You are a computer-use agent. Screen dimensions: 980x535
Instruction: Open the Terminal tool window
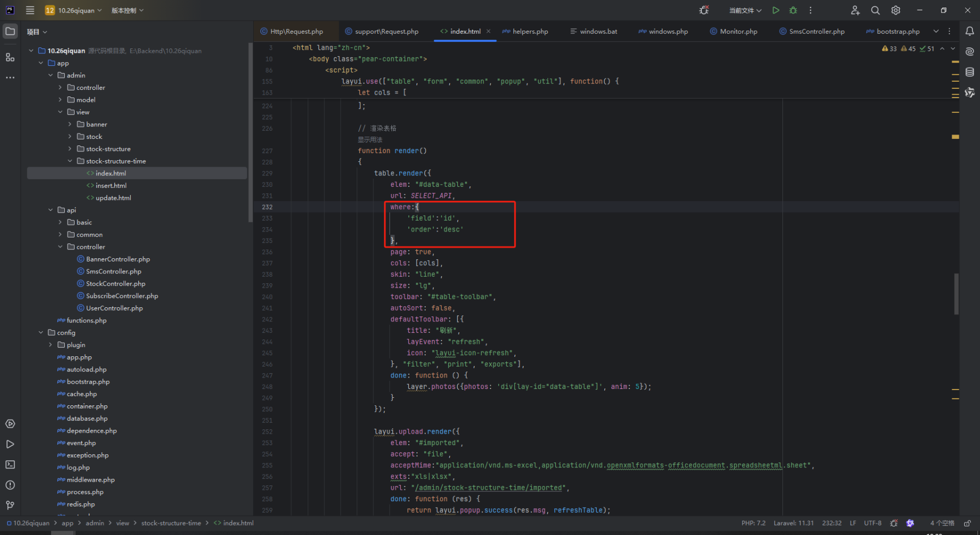[10, 465]
